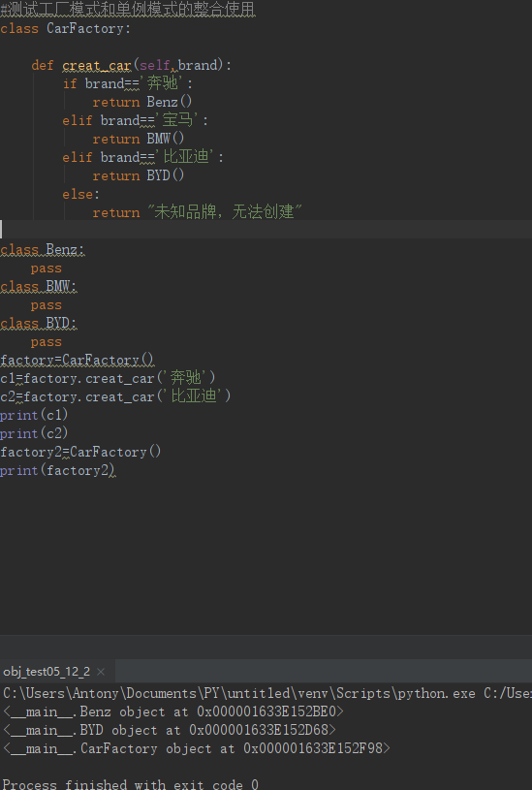Click the comment line starting with #测试工厂模式
Image resolution: width=532 pixels, height=790 pixels.
pos(128,9)
